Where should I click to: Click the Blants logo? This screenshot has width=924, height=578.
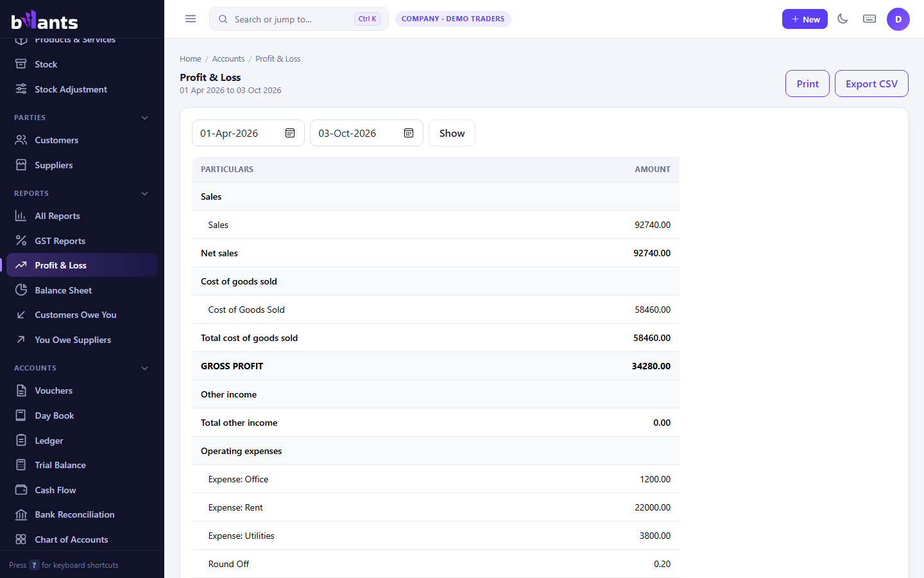coord(45,20)
